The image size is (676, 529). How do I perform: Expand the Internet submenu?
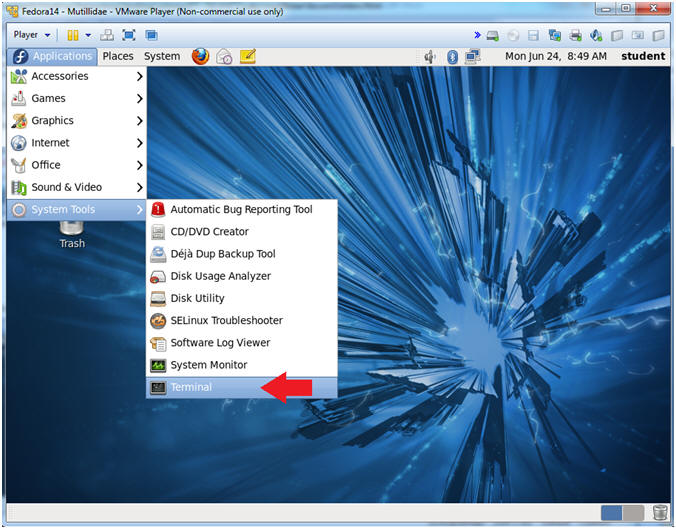[x=77, y=143]
